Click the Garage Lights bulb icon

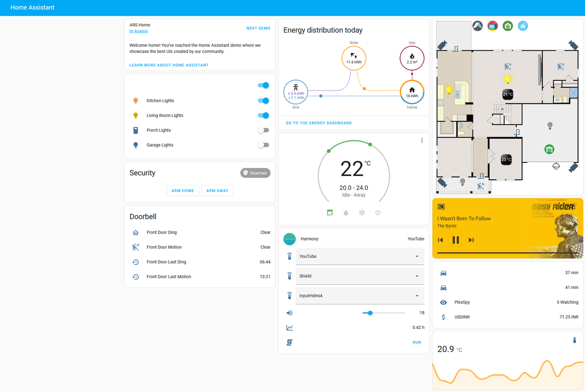136,145
